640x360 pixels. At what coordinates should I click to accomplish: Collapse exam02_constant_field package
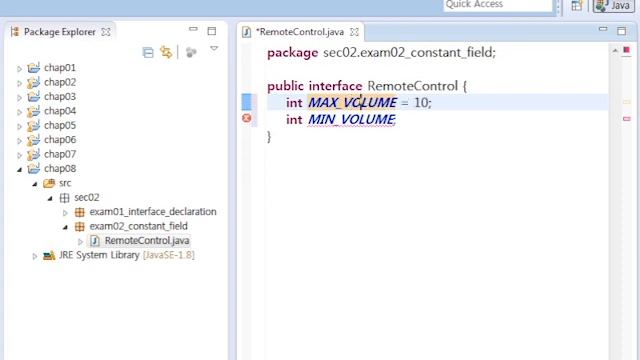65,227
